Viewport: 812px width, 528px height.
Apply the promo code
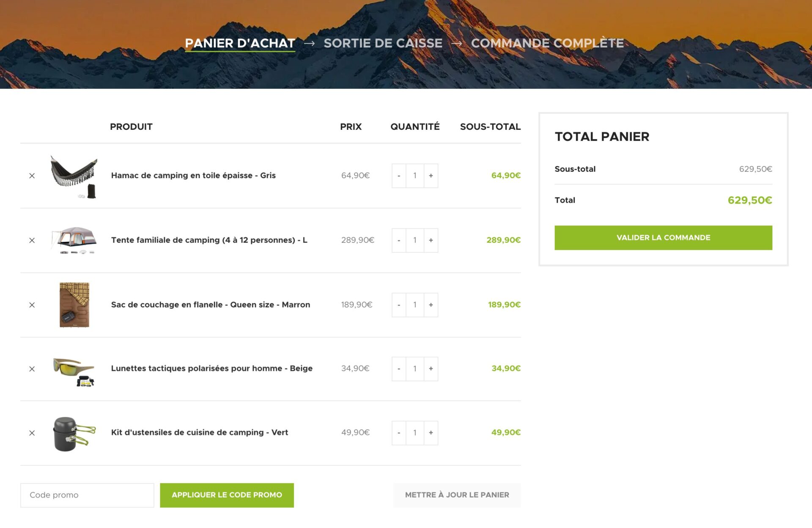(227, 495)
